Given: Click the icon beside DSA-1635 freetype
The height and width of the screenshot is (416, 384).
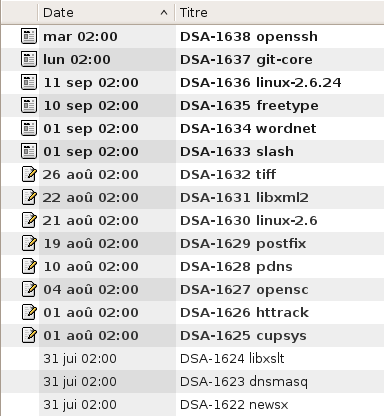Looking at the screenshot, I should [x=29, y=105].
